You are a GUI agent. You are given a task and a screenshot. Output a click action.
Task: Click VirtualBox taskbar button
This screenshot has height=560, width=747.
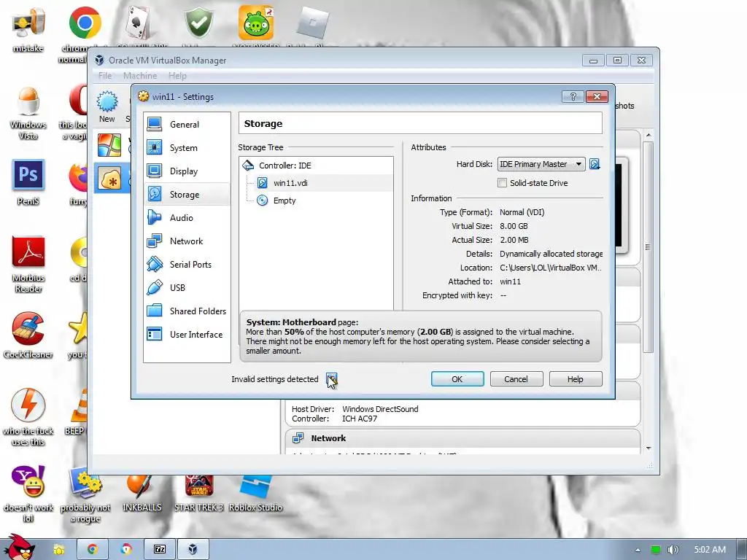tap(193, 549)
